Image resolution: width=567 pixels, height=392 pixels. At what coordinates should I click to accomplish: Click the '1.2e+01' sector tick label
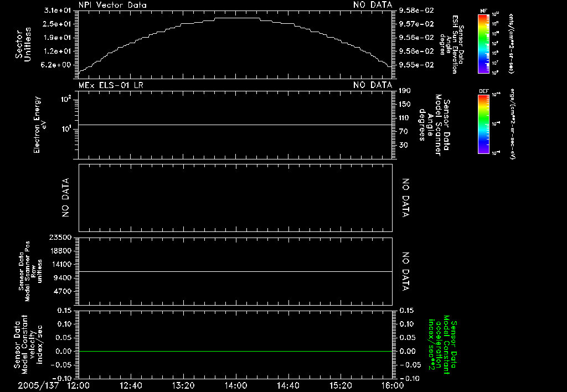tap(58, 51)
